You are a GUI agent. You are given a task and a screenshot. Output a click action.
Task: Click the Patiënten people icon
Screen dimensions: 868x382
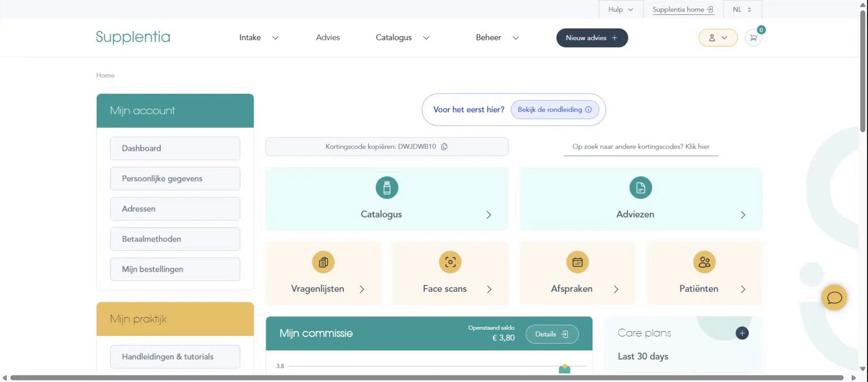pyautogui.click(x=704, y=262)
